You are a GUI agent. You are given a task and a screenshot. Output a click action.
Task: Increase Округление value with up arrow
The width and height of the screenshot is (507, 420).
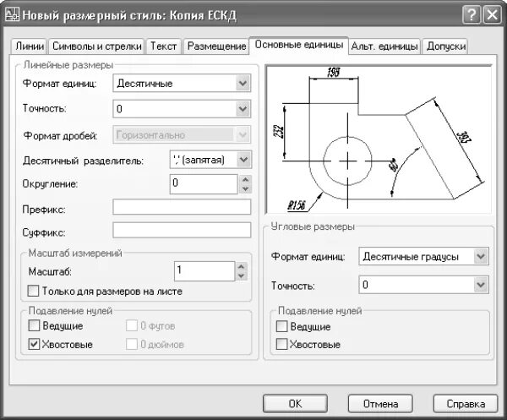(x=245, y=179)
